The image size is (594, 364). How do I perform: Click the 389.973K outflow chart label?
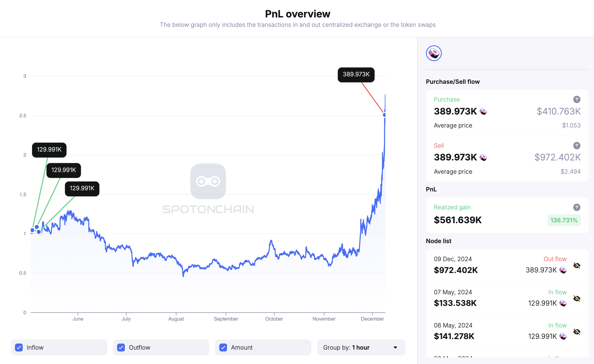(356, 75)
